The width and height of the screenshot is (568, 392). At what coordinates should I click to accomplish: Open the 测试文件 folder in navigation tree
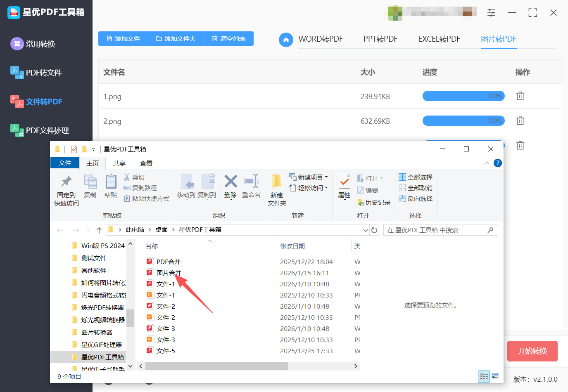pyautogui.click(x=94, y=258)
